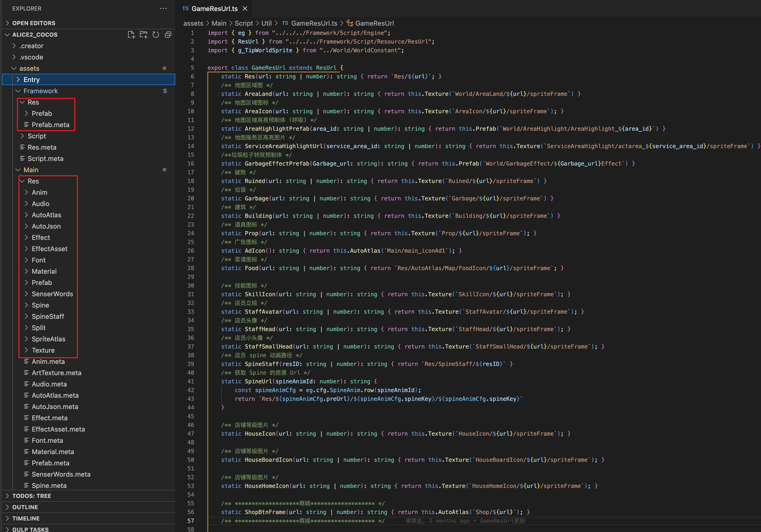Select the GameResUrl.ts tab
Image resolution: width=761 pixels, height=532 pixels.
pyautogui.click(x=214, y=9)
